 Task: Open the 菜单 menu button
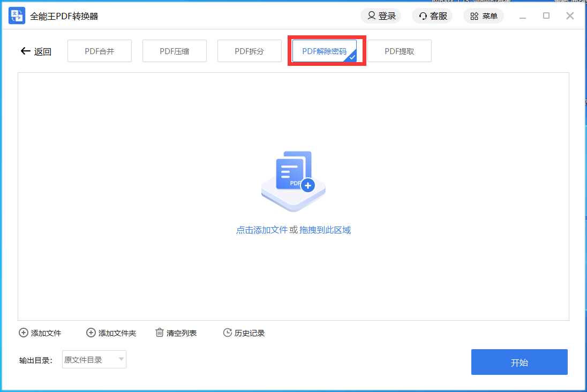[483, 16]
